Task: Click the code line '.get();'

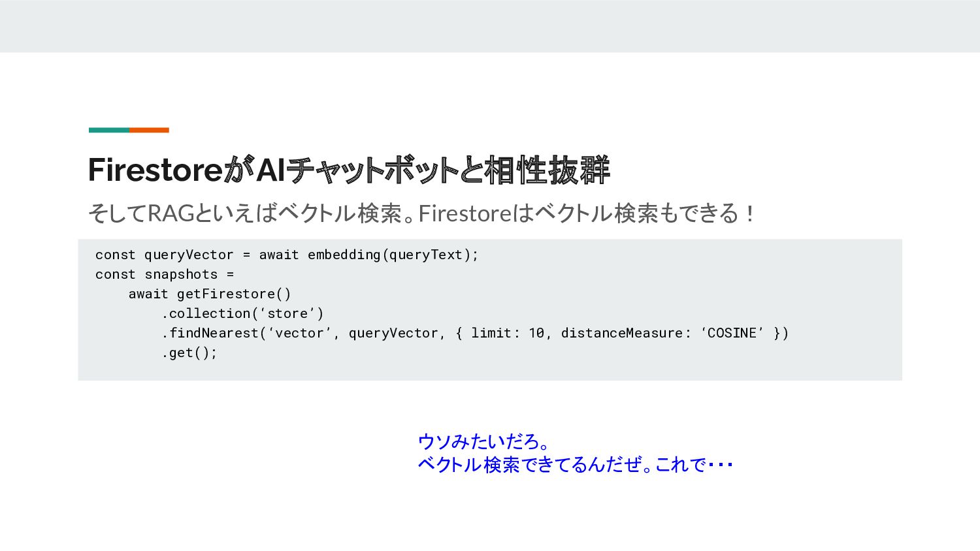Action: click(x=189, y=353)
